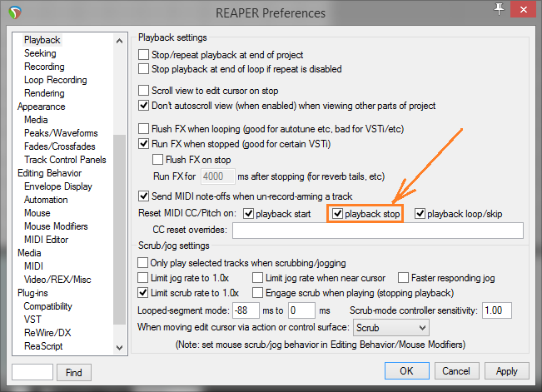Click the OK button
Viewport: 542px width, 392px height.
pyautogui.click(x=406, y=370)
